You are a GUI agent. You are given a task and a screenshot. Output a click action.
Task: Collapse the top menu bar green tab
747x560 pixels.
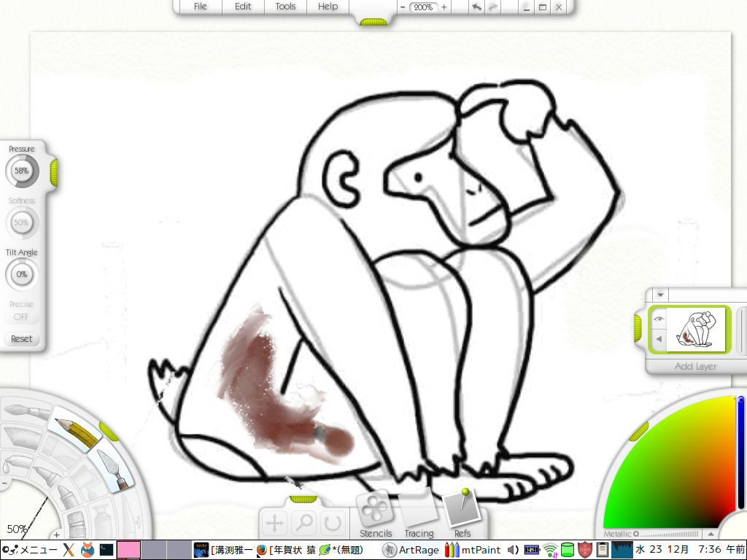[373, 22]
